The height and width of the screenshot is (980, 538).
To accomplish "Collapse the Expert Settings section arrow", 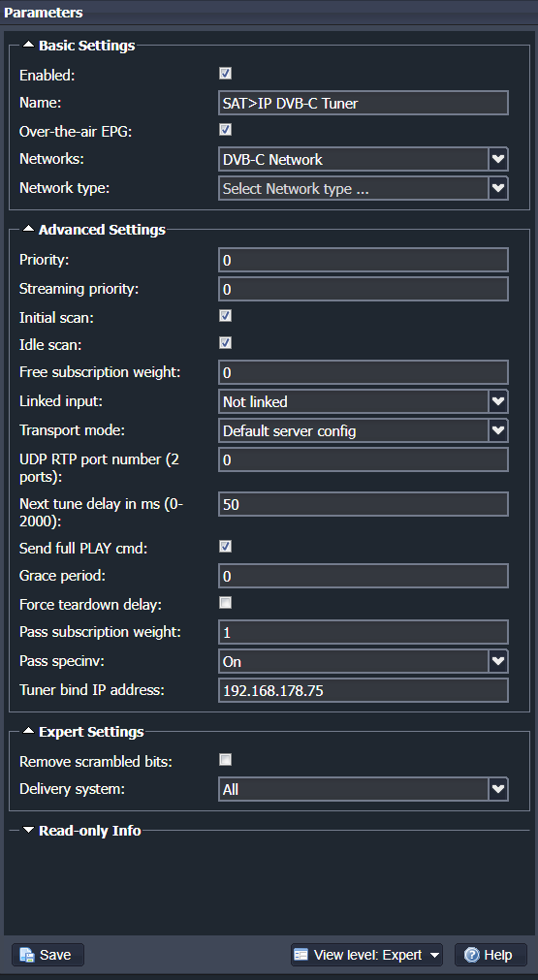I will point(28,731).
